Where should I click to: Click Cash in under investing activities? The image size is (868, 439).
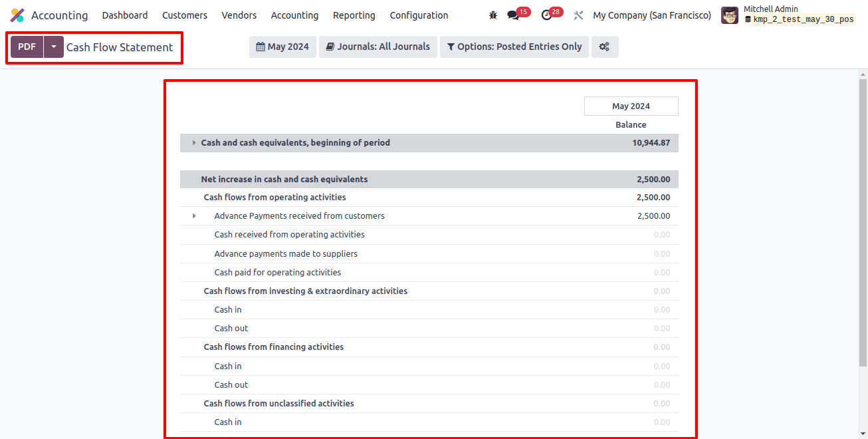[228, 310]
